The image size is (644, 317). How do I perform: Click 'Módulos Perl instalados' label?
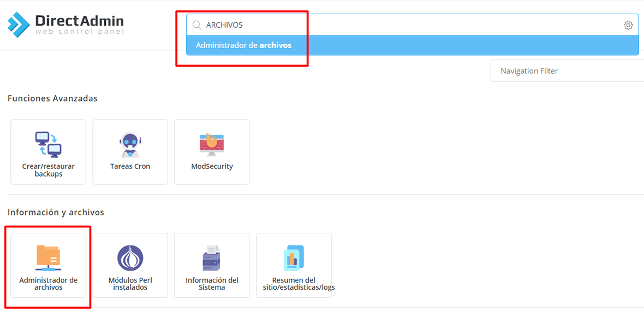coord(130,284)
